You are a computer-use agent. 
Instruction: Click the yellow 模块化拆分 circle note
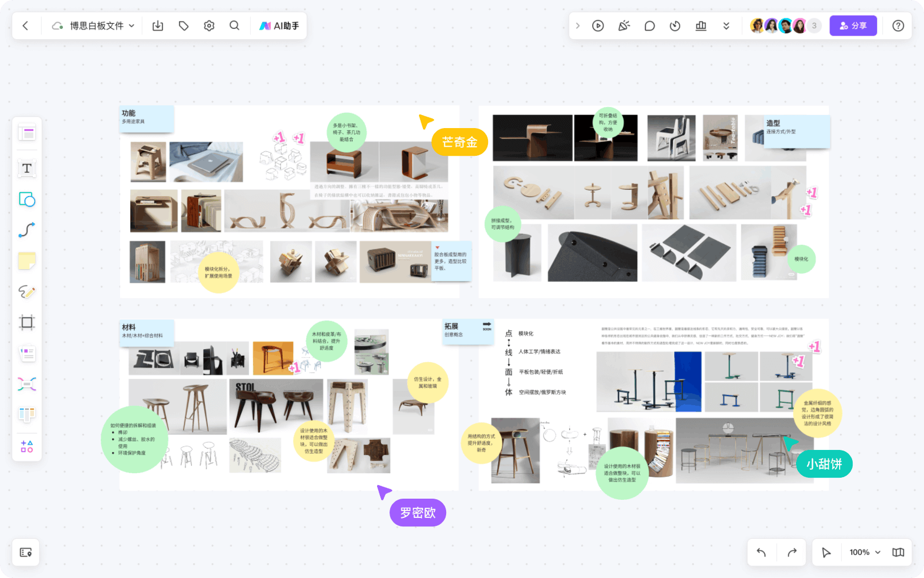219,273
